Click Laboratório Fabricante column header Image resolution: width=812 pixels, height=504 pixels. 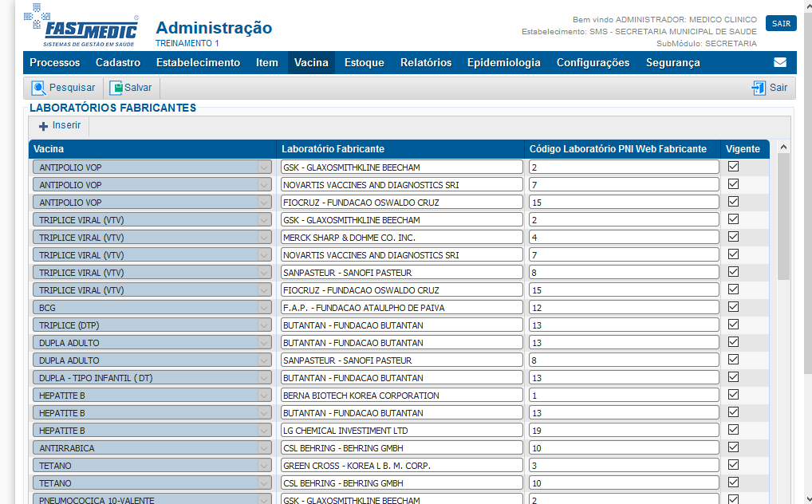tap(400, 149)
